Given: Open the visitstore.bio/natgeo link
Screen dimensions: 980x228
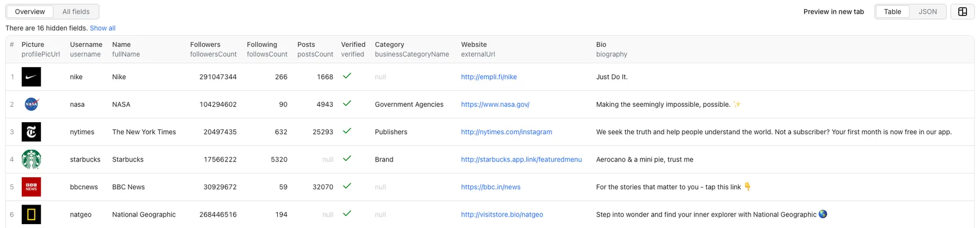Looking at the screenshot, I should (502, 214).
